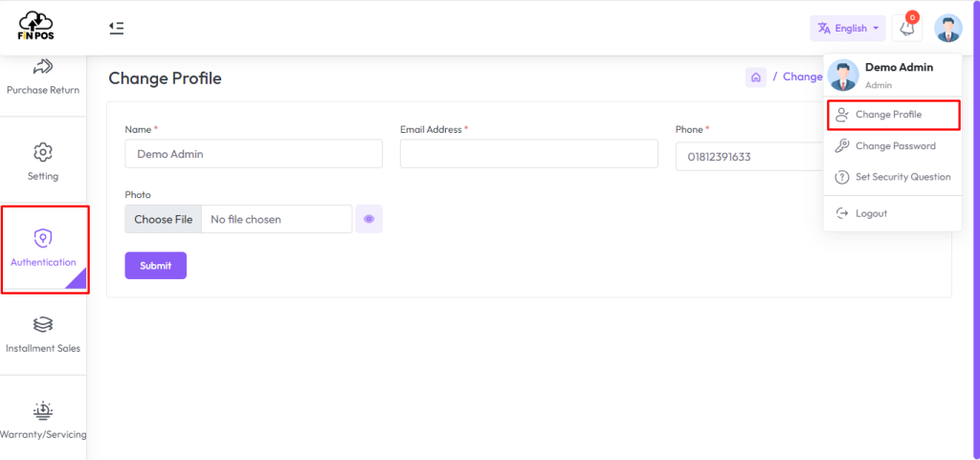Screen dimensions: 980x460
Task: Click the 'Demo Admin' name in dropdown
Action: click(899, 67)
